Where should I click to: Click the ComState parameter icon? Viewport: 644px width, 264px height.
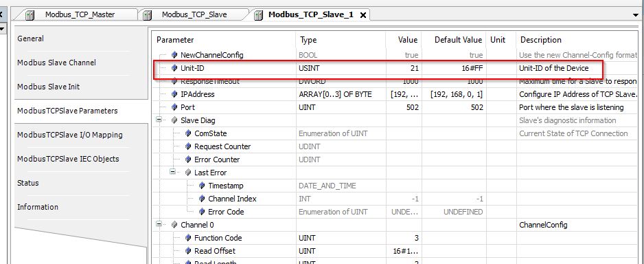pos(188,133)
